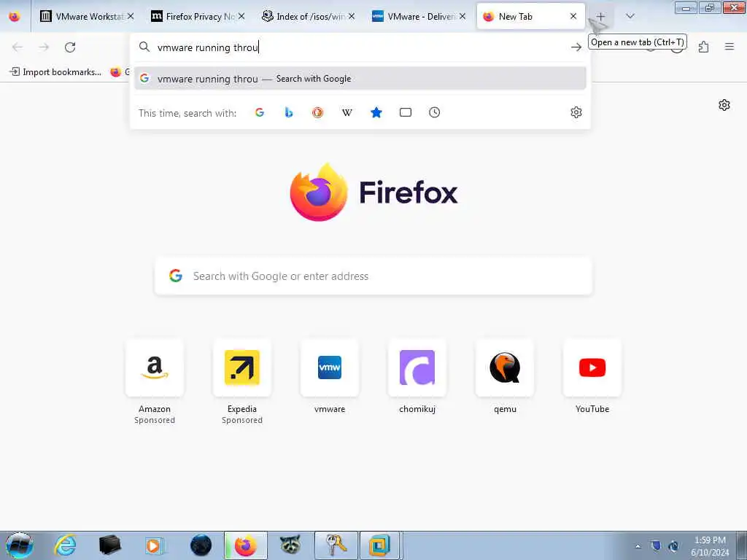747x560 pixels.
Task: Select 'vmware running throu' Google search suggestion
Action: click(360, 79)
